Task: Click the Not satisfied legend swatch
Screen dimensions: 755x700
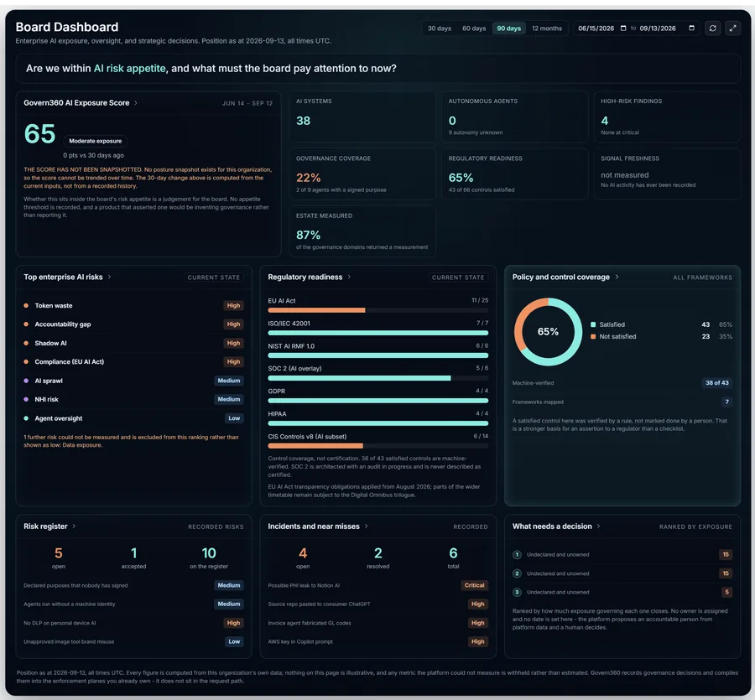Action: [593, 337]
